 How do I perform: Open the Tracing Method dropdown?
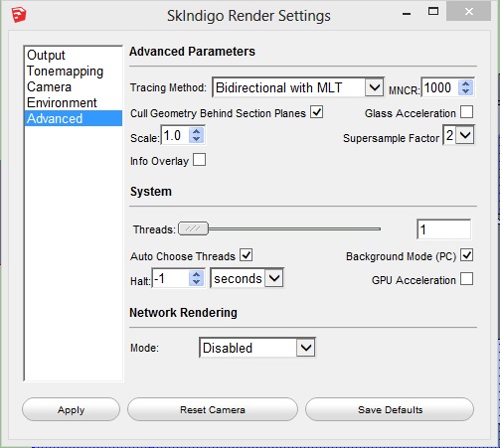coord(298,87)
